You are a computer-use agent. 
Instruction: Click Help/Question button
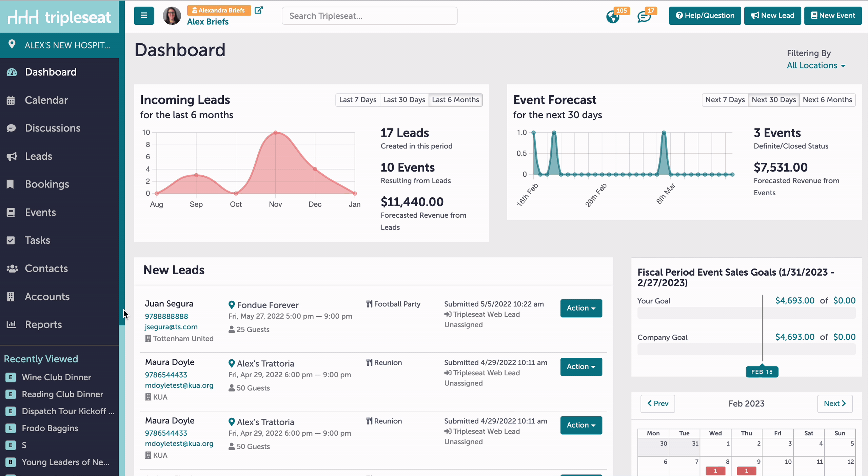click(x=705, y=16)
